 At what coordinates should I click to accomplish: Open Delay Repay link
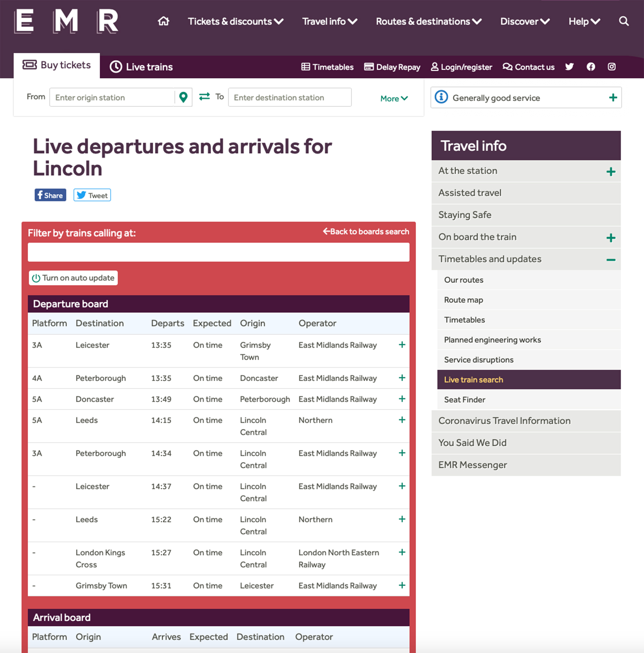pos(392,67)
